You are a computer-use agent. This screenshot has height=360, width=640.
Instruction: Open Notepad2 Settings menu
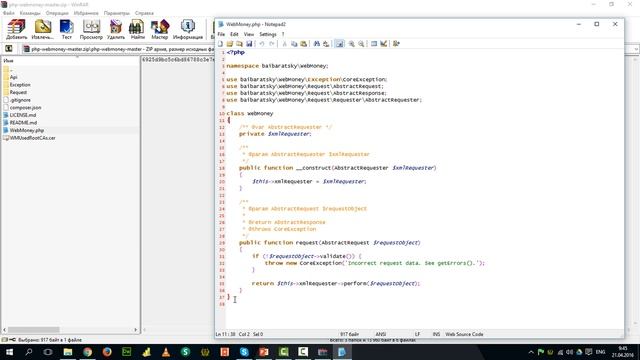(268, 34)
